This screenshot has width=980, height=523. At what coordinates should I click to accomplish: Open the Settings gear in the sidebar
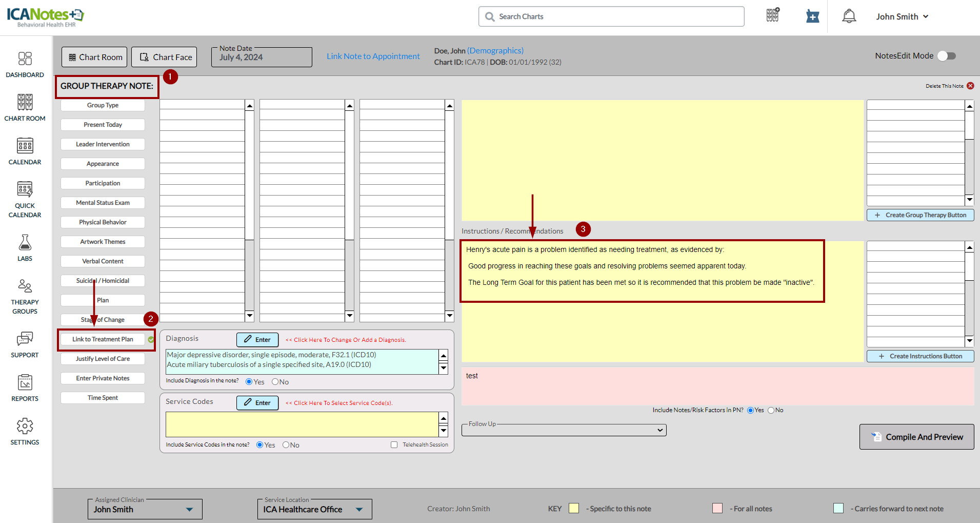25,431
